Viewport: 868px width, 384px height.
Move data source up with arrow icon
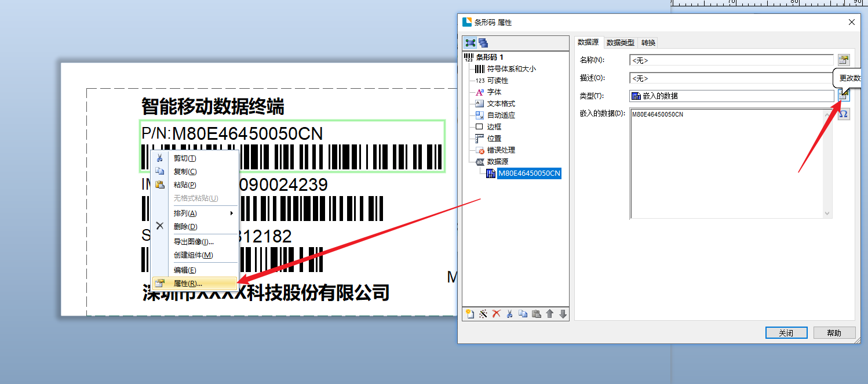click(x=550, y=314)
